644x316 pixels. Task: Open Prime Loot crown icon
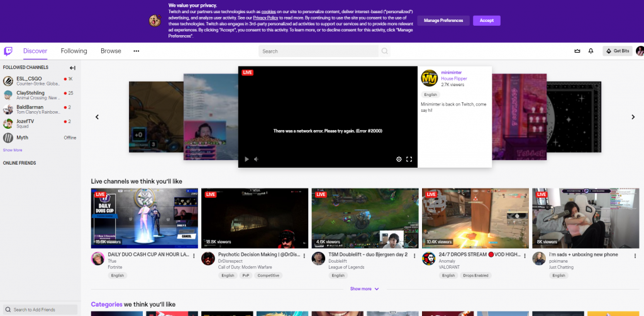(577, 52)
